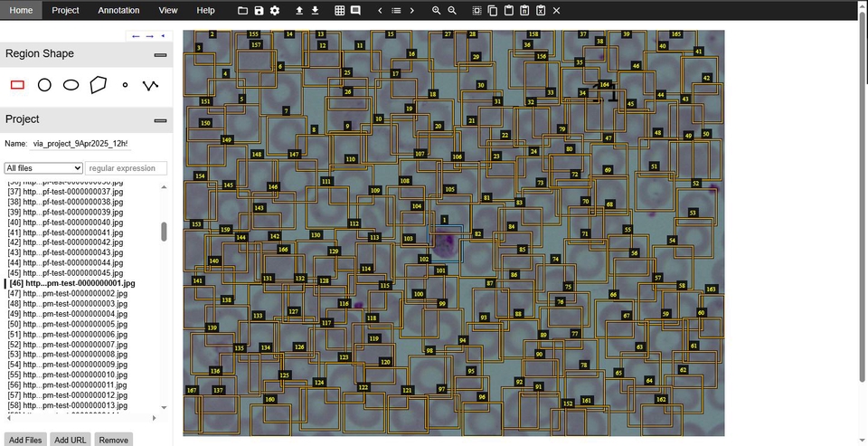Select the polygon region shape
The width and height of the screenshot is (868, 446).
[x=98, y=85]
